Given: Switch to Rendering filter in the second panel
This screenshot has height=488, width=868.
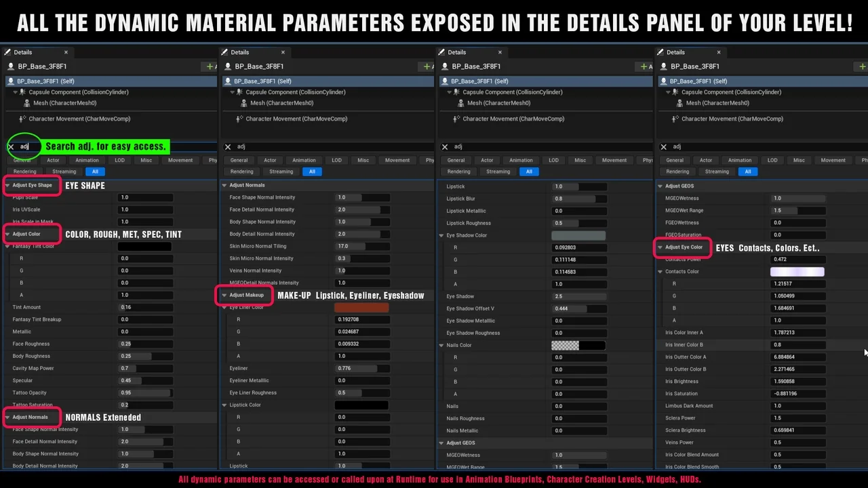Looking at the screenshot, I should [x=241, y=171].
